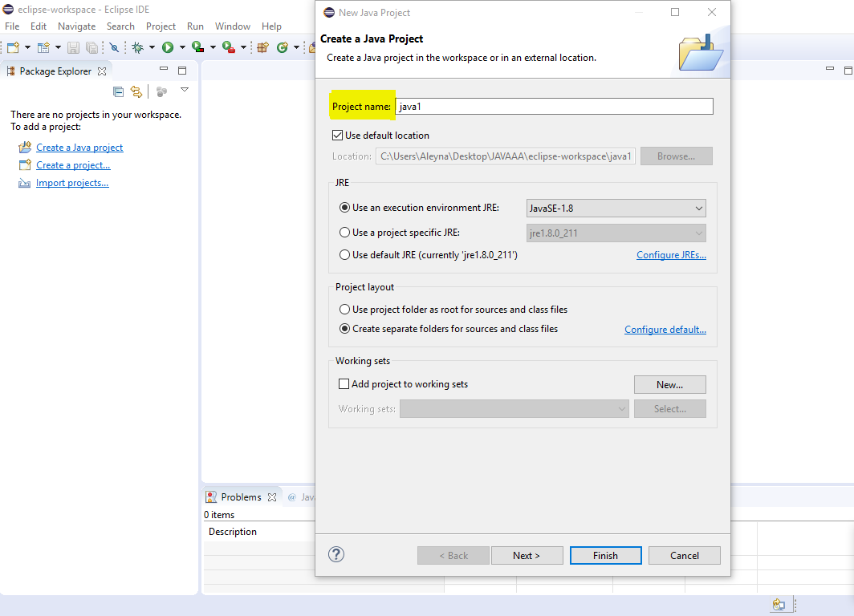
Task: Select Create separate folders radio option
Action: pyautogui.click(x=344, y=329)
